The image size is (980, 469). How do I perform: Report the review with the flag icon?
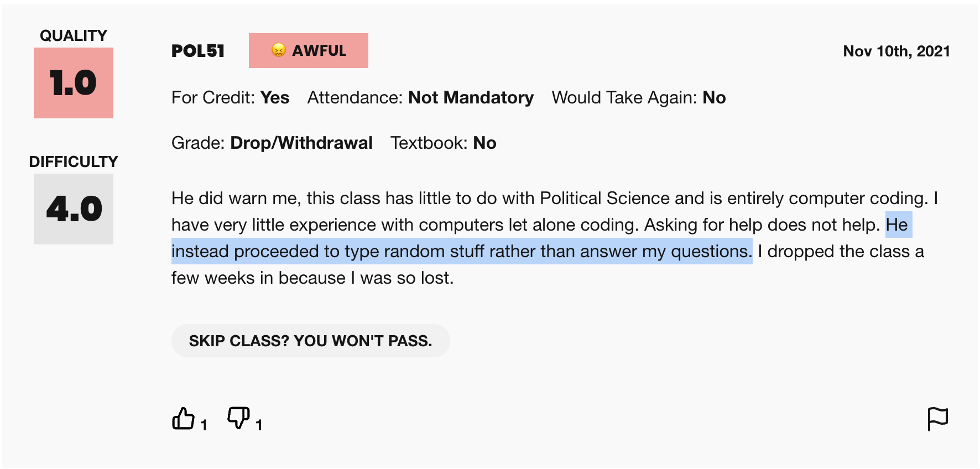(937, 419)
